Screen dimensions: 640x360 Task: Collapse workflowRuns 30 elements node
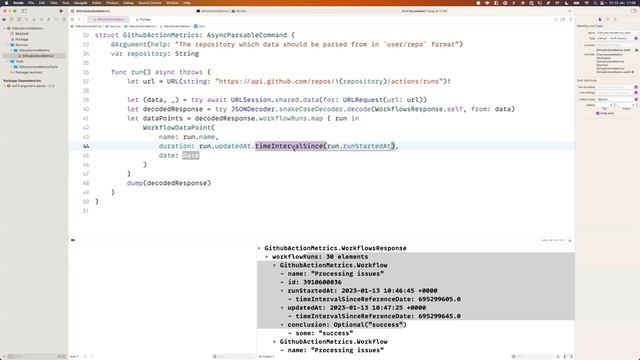pyautogui.click(x=267, y=257)
